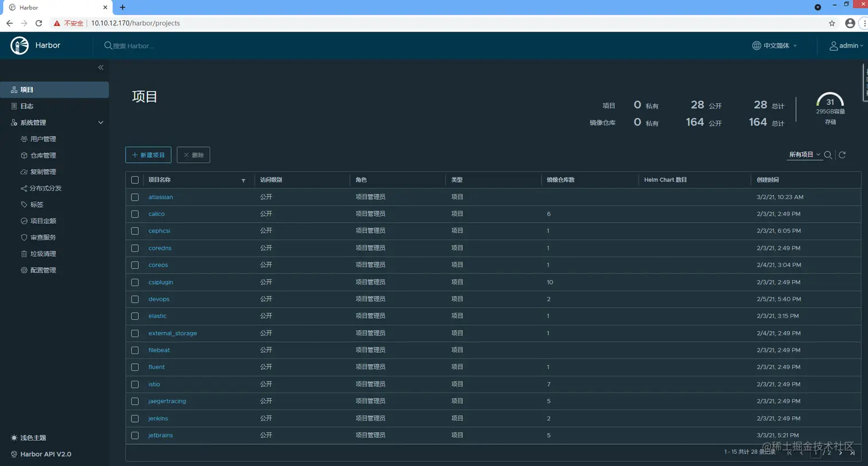This screenshot has height=466, width=868.
Task: Open the filebeat project link
Action: 159,350
